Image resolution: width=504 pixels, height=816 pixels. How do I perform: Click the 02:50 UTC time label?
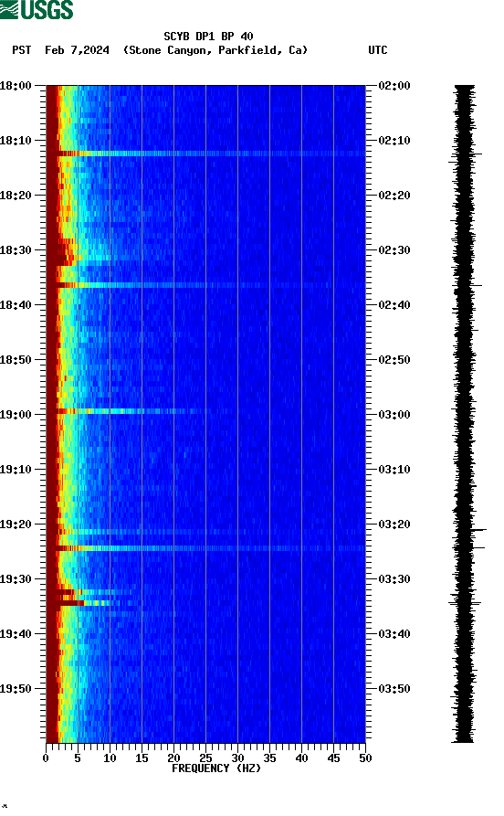pos(394,360)
